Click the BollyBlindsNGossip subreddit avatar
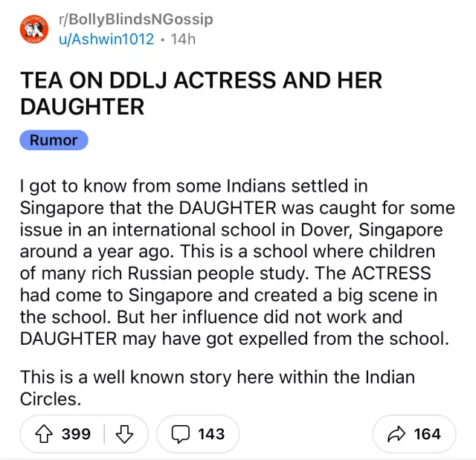Viewport: 476px width, 460px height. [x=33, y=27]
